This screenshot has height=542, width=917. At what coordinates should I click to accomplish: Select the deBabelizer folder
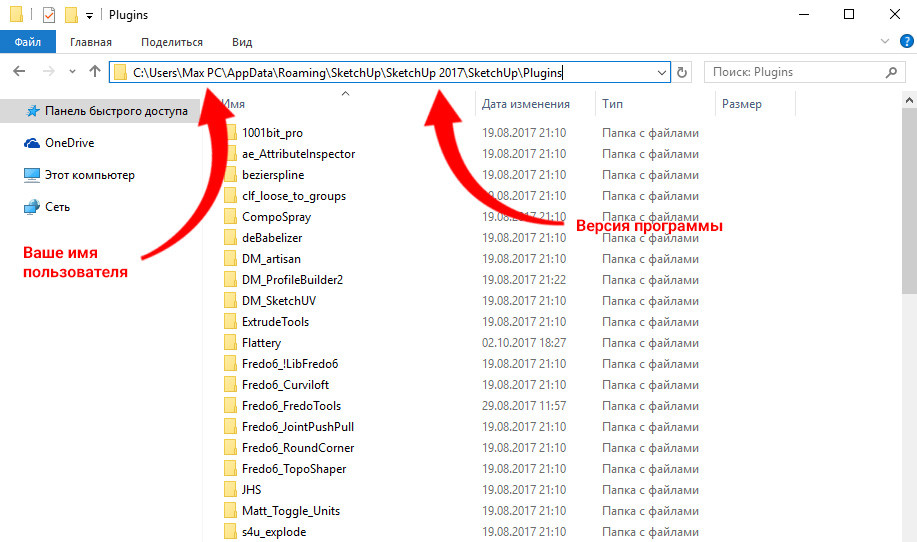point(272,238)
